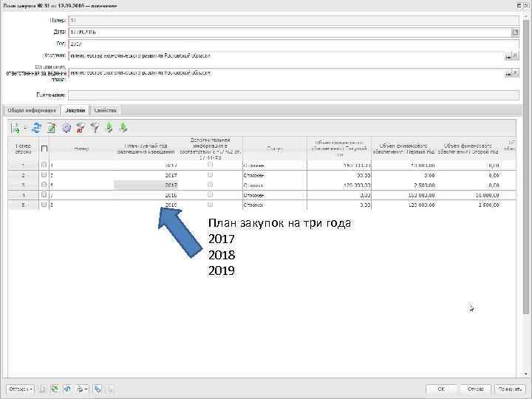Click the blue undo arrow icon at bottom
The image size is (532, 399).
click(x=67, y=389)
